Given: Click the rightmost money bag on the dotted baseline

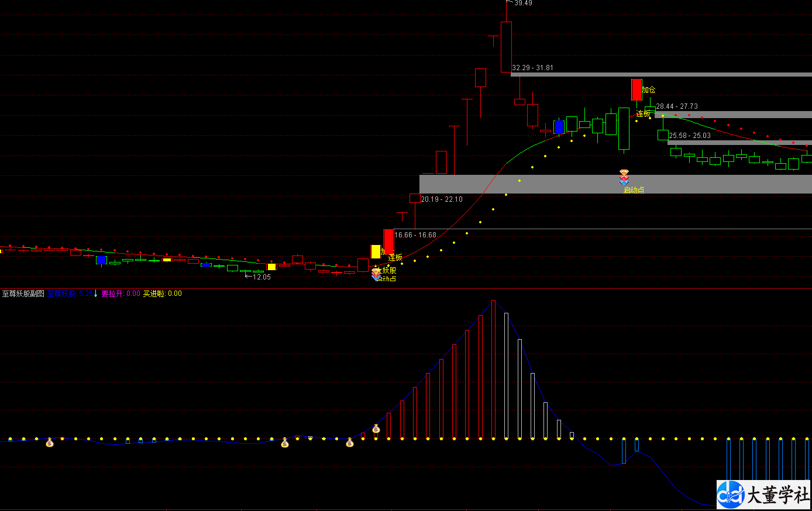Looking at the screenshot, I should (x=350, y=443).
